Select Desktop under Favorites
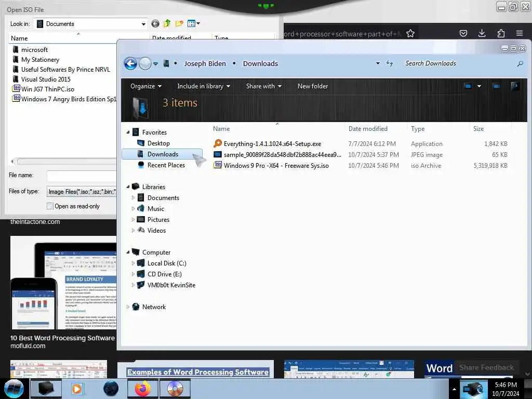This screenshot has height=399, width=532. [158, 143]
